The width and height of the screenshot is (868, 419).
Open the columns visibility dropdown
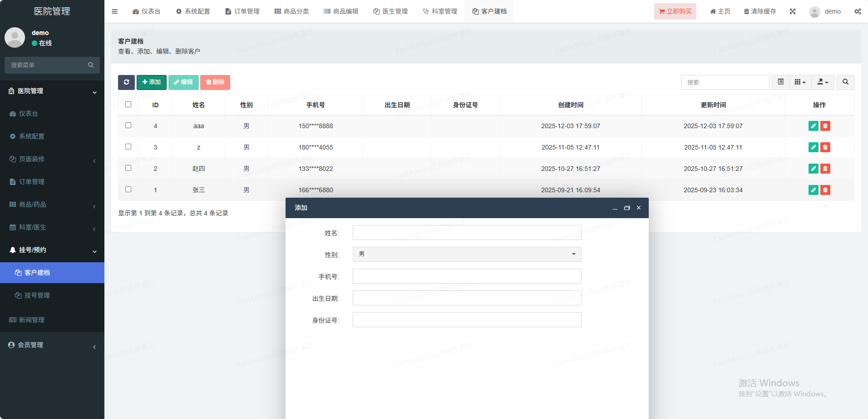pos(800,82)
